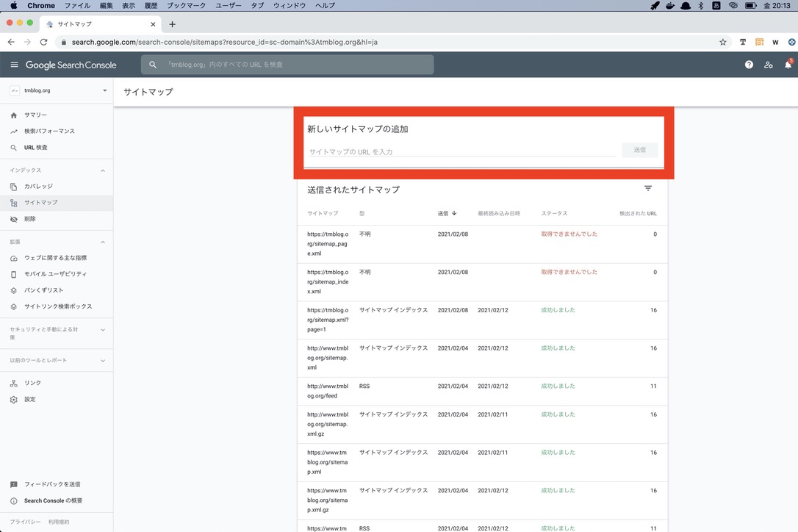Open Search Console の概要
This screenshot has height=532, width=798.
click(x=57, y=500)
